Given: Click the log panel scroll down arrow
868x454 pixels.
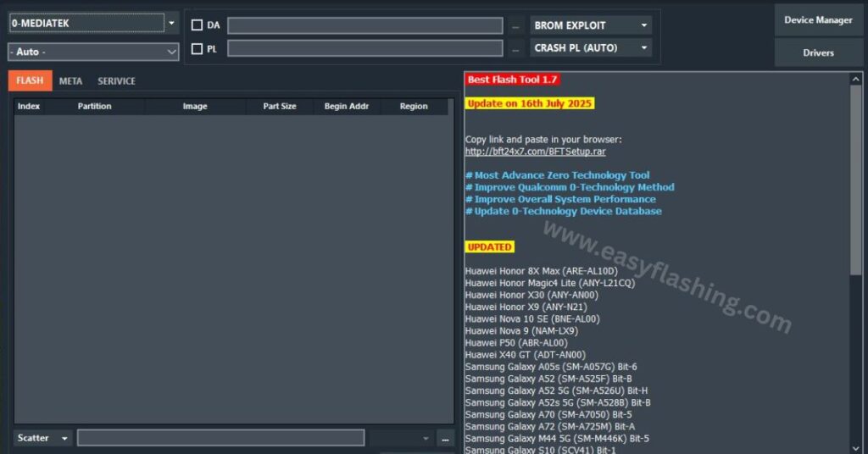Looking at the screenshot, I should pos(856,448).
